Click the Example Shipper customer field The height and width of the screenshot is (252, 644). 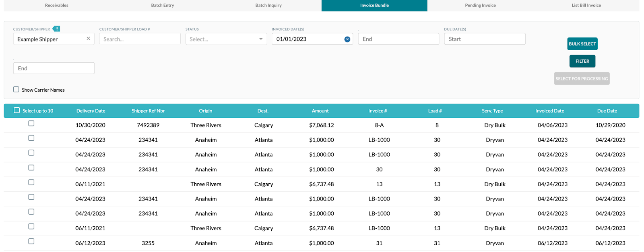[54, 39]
